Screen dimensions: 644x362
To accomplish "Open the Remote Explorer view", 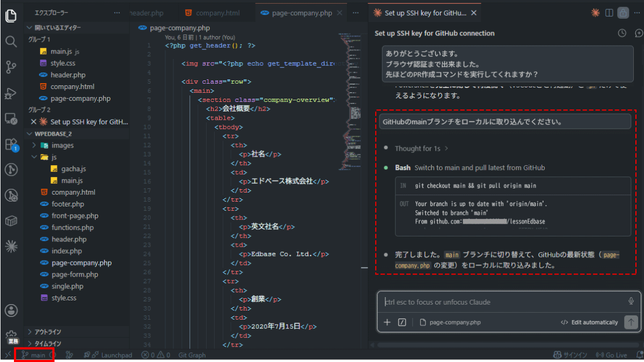I will tap(11, 119).
